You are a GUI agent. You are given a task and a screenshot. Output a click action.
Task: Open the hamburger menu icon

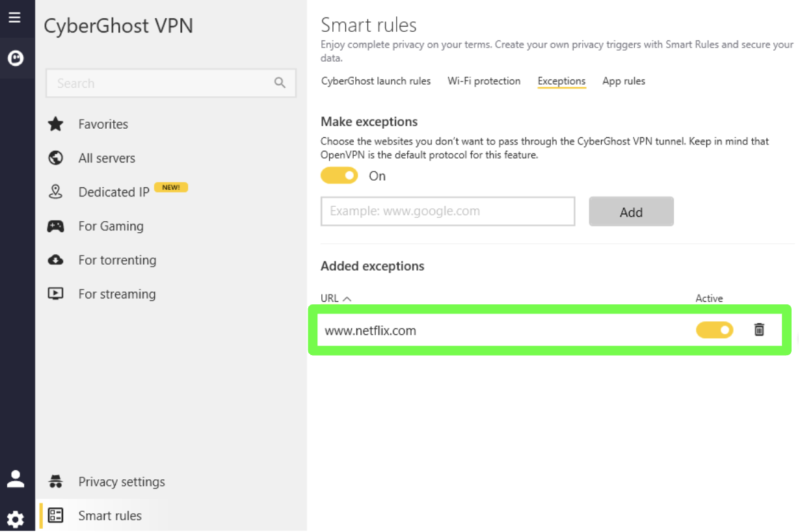click(14, 18)
